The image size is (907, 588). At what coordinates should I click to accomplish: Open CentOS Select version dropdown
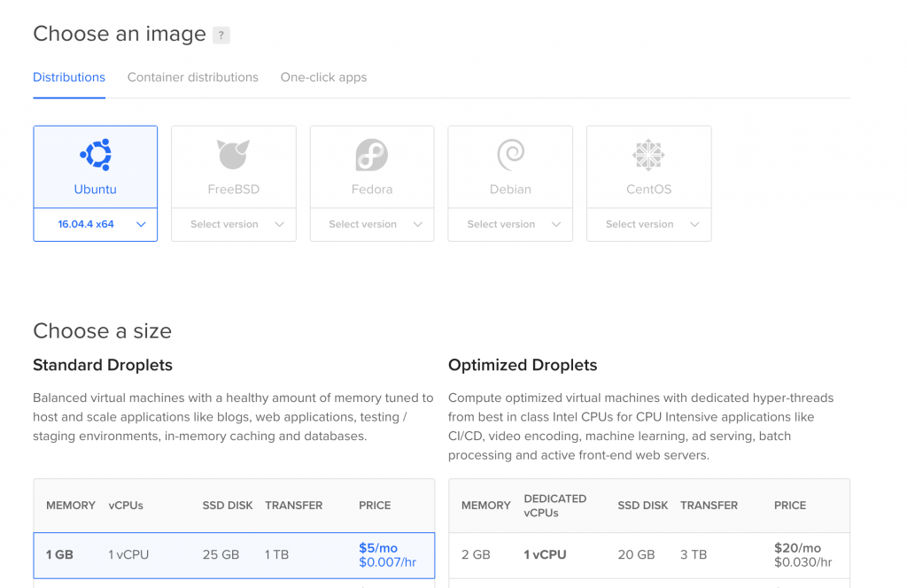tap(648, 224)
